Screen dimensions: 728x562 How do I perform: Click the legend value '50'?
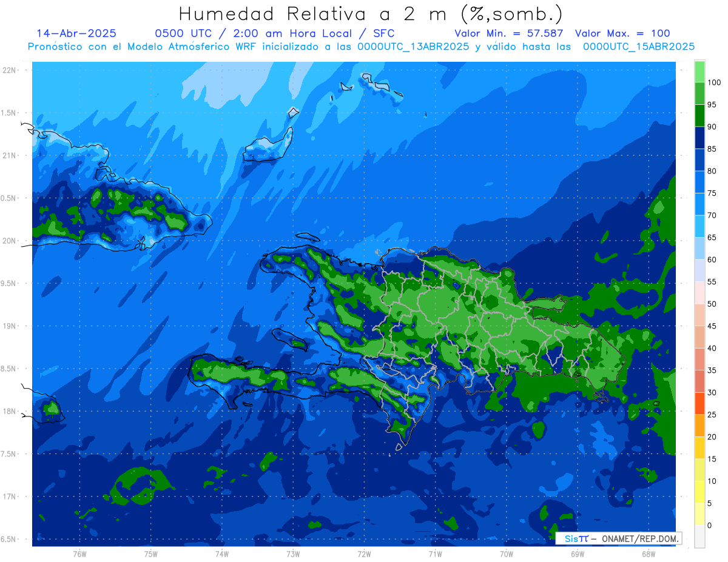712,304
